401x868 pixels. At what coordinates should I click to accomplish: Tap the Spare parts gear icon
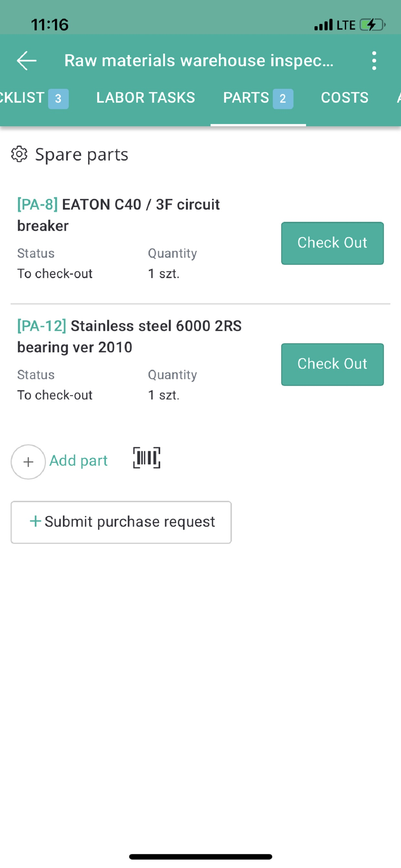click(19, 154)
